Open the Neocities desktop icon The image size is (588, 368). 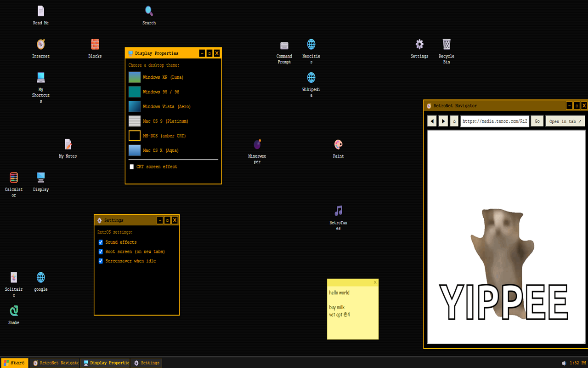(311, 52)
